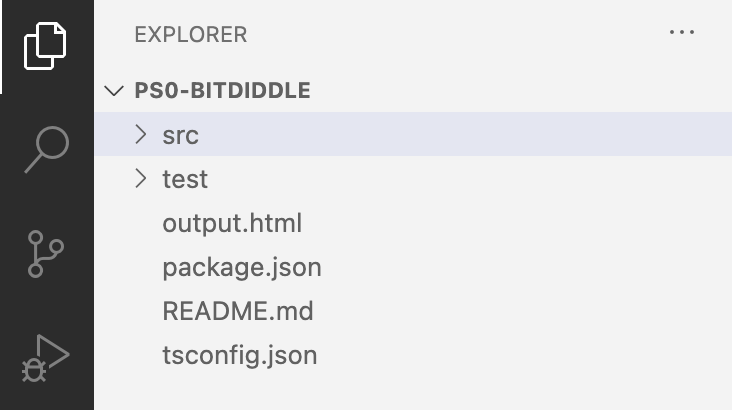Click the PS0-BITDIDDLE section header label
This screenshot has height=410, width=732.
(x=222, y=91)
